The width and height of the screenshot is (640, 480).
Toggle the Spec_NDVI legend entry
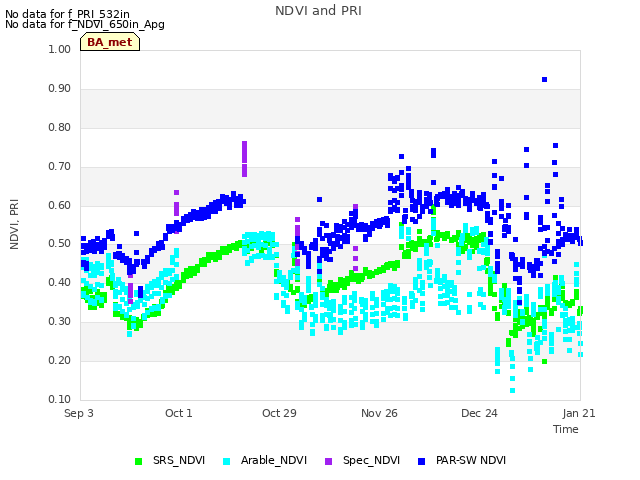pos(362,460)
